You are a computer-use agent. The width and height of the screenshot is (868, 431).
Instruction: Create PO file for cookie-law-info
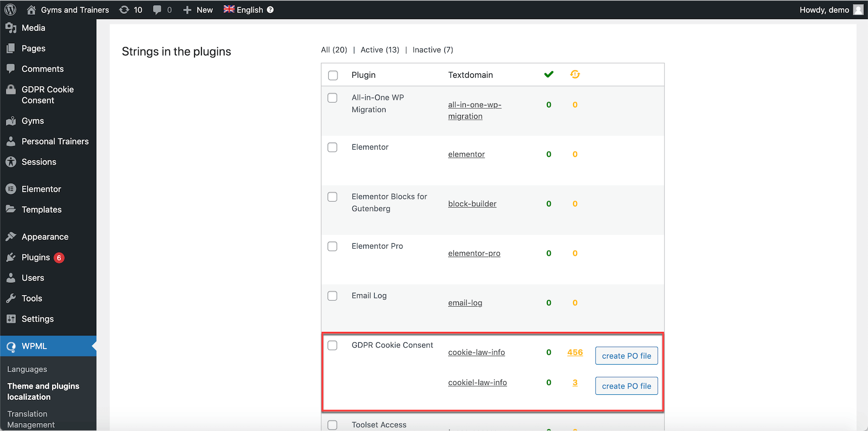627,356
